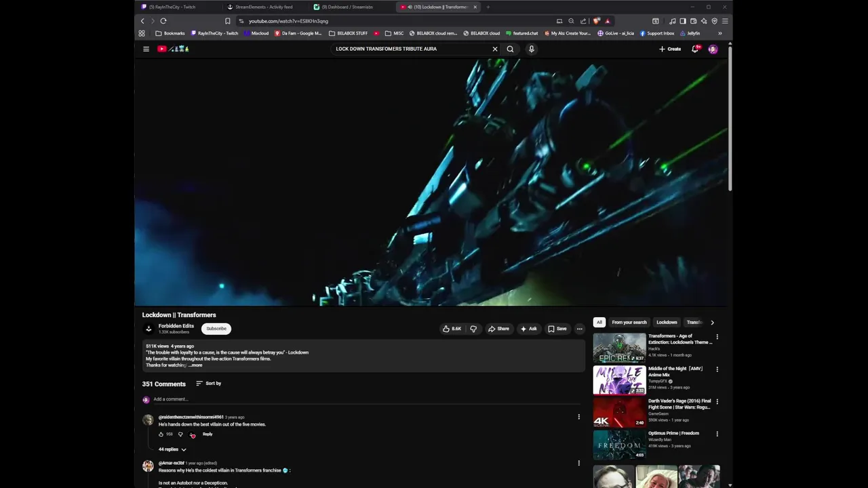Open menu for Darth Vader's Rage suggestion
The height and width of the screenshot is (488, 868).
point(717,401)
